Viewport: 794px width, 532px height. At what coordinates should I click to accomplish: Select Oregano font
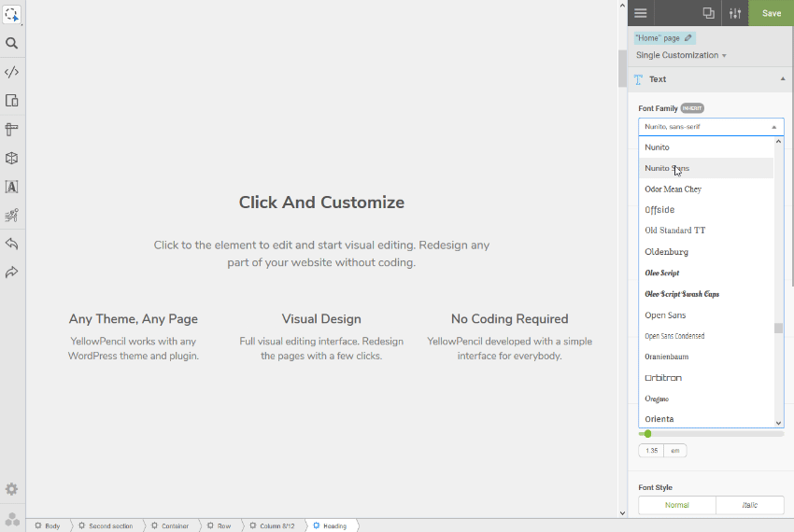[x=706, y=399]
